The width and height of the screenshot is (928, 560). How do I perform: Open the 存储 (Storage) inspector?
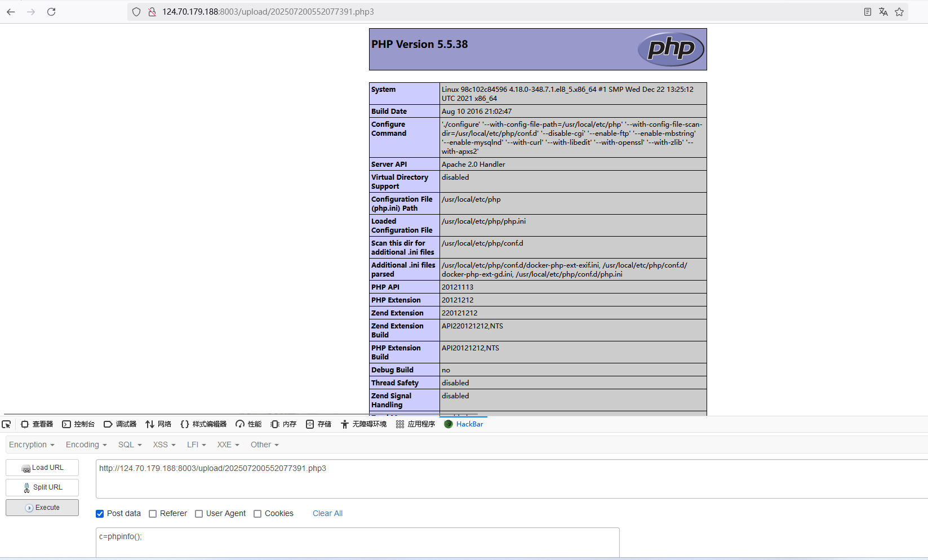318,424
